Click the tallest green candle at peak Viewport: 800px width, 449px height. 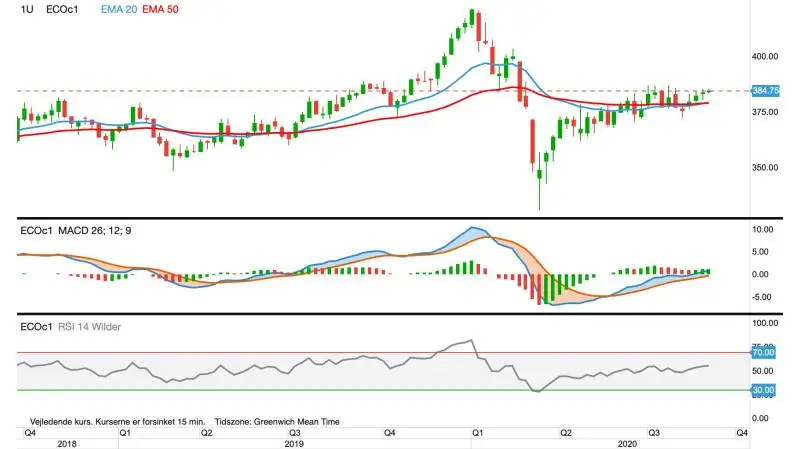pos(472,17)
